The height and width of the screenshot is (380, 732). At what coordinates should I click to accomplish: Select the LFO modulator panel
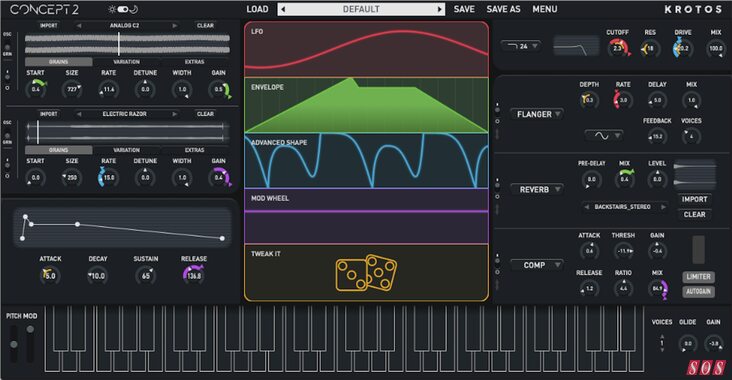[366, 49]
